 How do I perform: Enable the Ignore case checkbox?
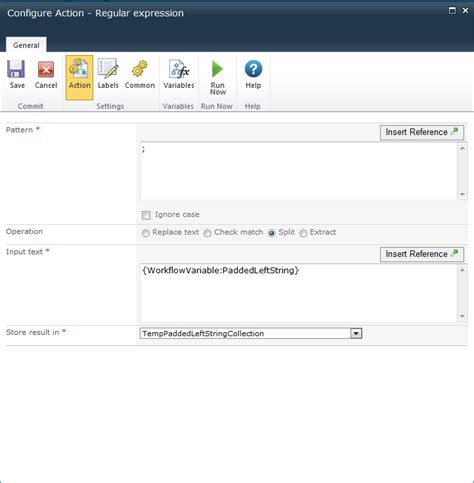point(146,215)
